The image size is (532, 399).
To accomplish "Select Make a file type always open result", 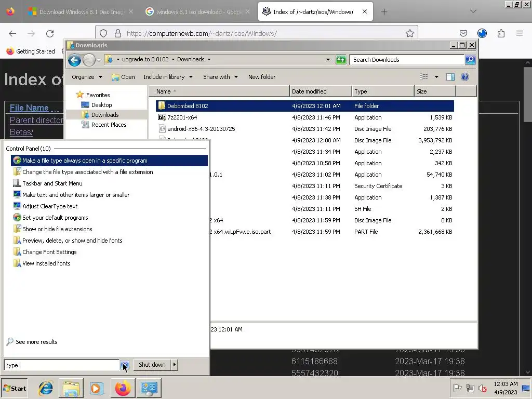I will 109,161.
